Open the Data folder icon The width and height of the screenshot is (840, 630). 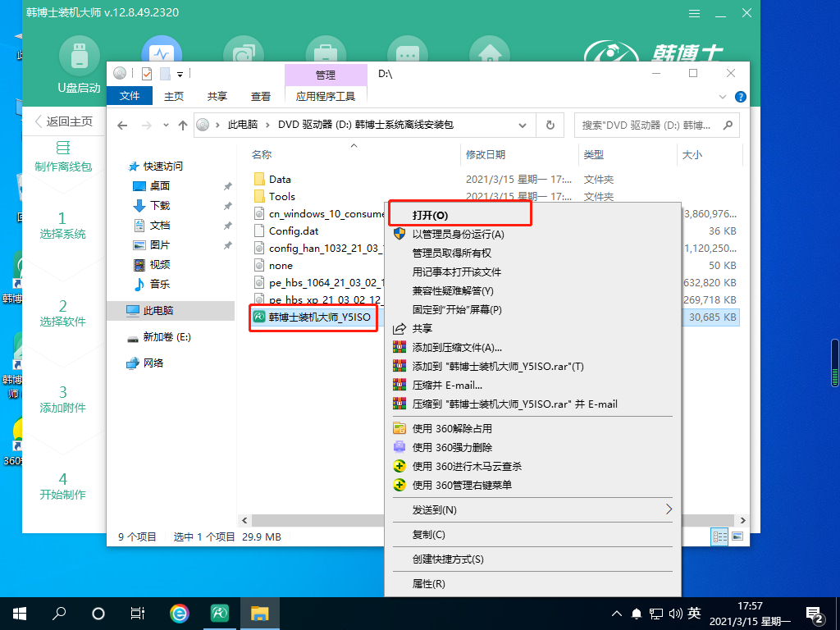pyautogui.click(x=259, y=179)
